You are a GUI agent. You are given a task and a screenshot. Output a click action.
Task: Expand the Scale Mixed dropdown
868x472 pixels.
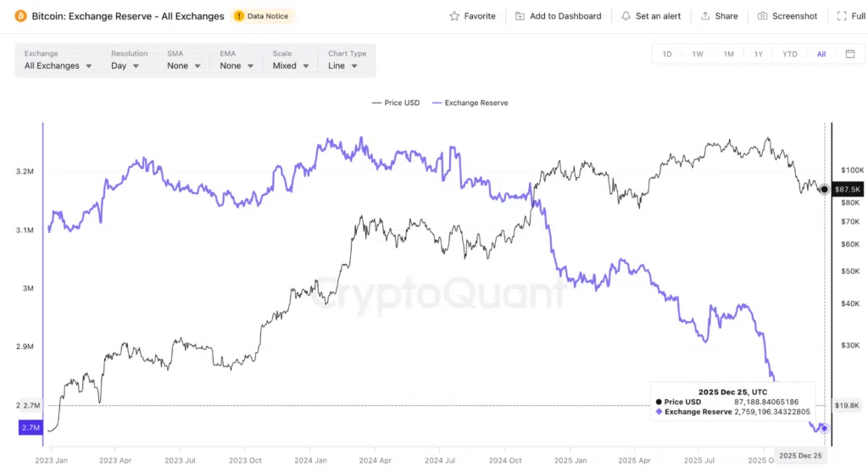[x=290, y=65]
